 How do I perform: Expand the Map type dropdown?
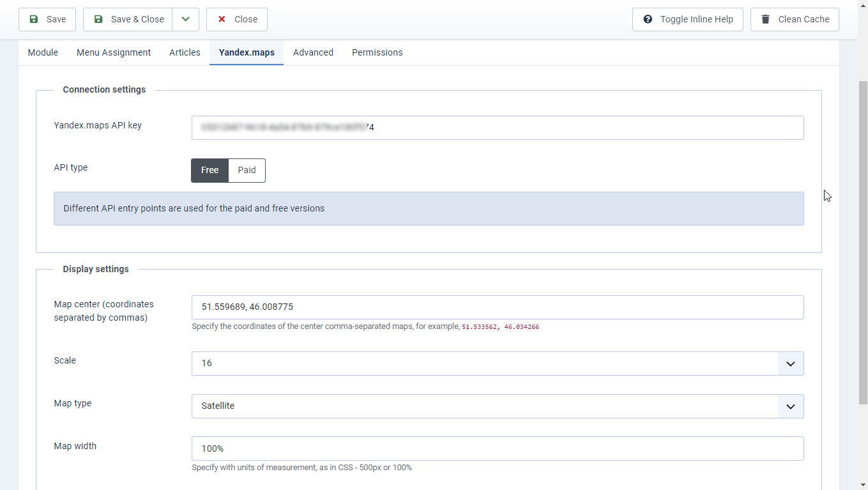point(790,406)
